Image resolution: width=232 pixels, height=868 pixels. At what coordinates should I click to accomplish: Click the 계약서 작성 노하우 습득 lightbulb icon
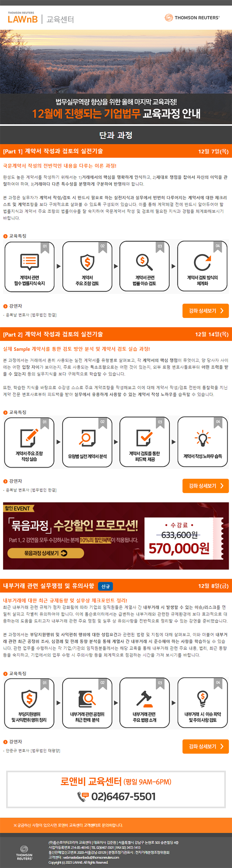point(202,438)
